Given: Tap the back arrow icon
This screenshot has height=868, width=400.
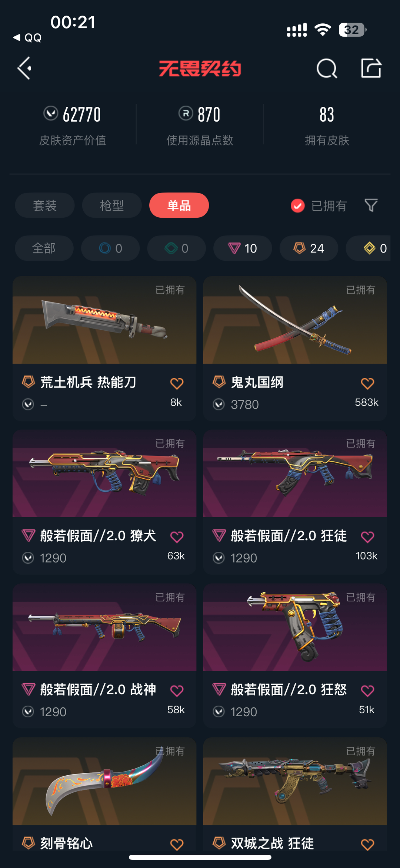Looking at the screenshot, I should coord(24,68).
